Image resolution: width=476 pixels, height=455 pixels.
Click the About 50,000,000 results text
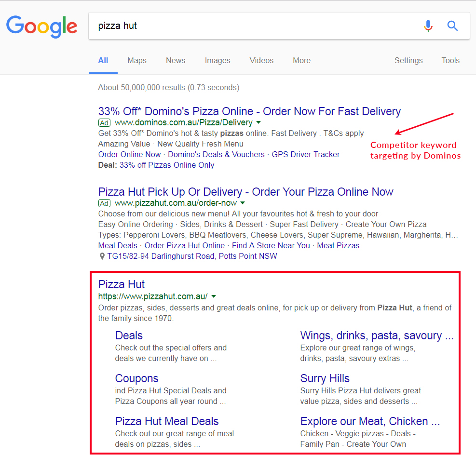pos(169,87)
